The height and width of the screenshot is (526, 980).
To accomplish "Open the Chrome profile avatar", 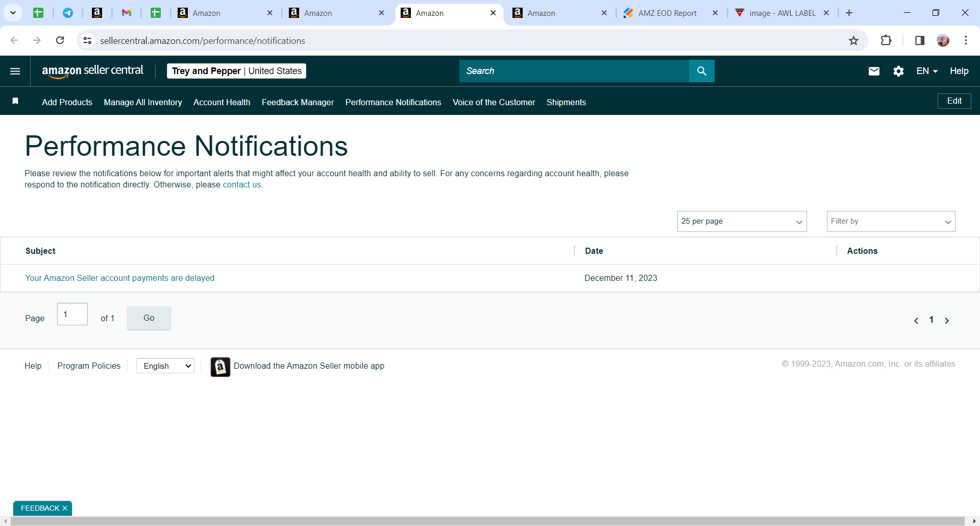I will (x=943, y=40).
